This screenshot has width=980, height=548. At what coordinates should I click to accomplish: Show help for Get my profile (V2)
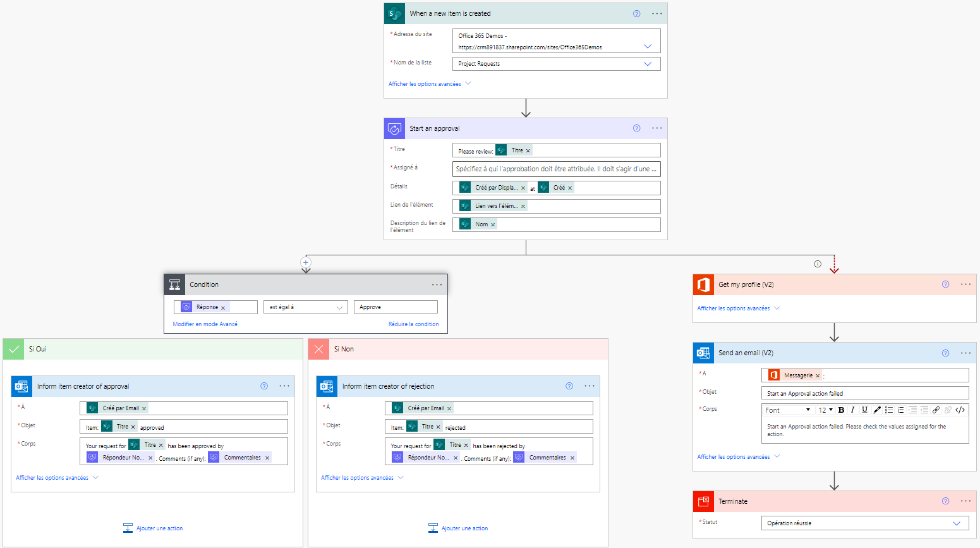(x=945, y=284)
